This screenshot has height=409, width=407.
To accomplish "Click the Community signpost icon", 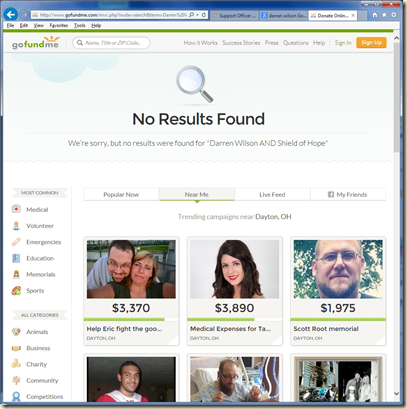I will pyautogui.click(x=16, y=380).
